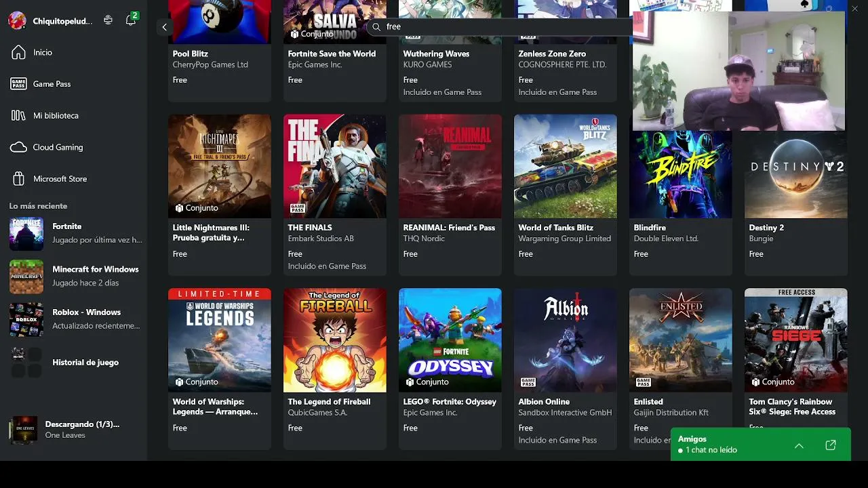Open Destiny 2 game cover

coord(796,174)
